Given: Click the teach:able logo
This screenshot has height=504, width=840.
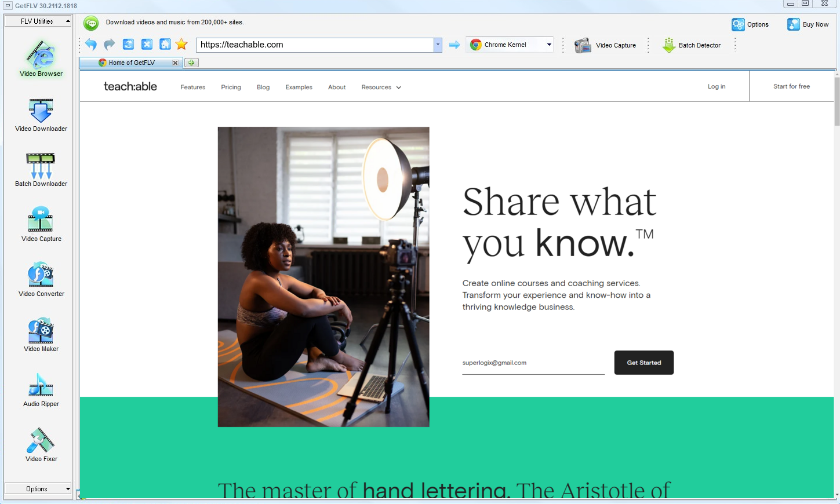Looking at the screenshot, I should coord(130,86).
